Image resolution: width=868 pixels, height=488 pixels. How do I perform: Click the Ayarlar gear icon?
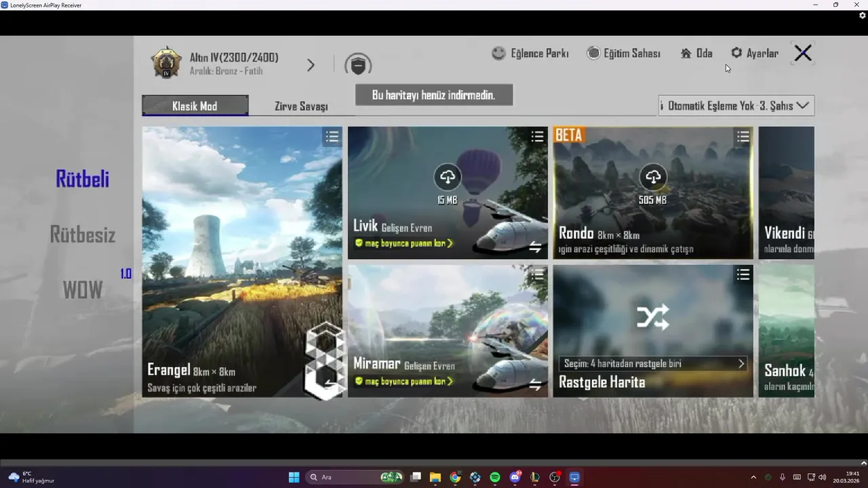(736, 53)
